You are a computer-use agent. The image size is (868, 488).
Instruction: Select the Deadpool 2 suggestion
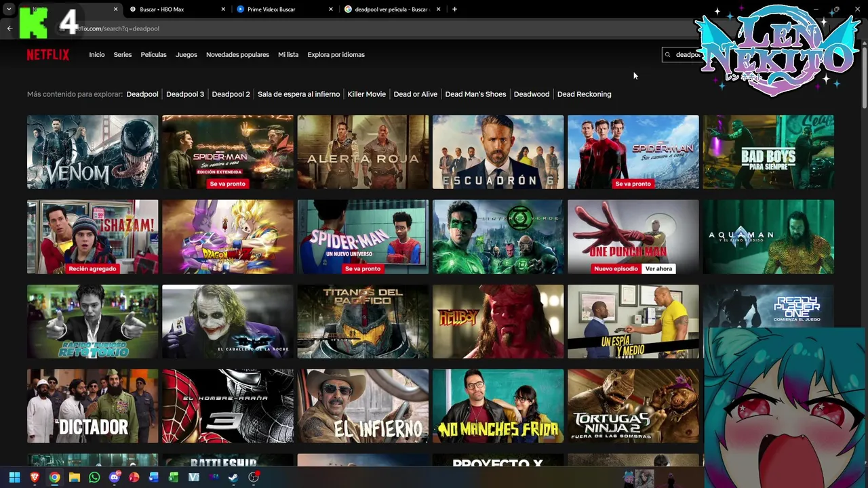pyautogui.click(x=231, y=94)
